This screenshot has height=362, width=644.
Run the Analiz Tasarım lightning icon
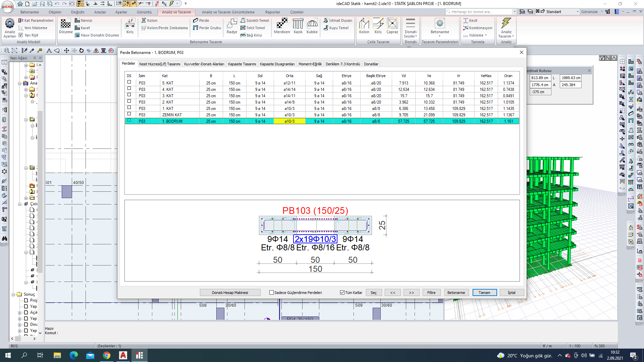pos(506,23)
